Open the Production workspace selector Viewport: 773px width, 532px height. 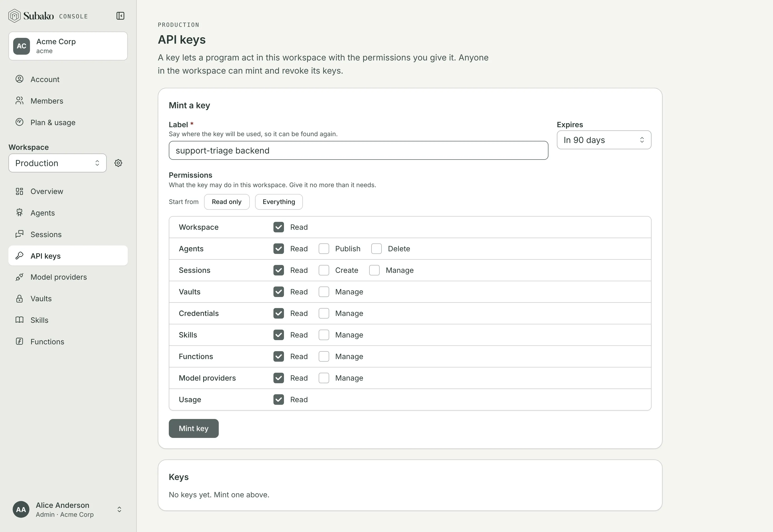(x=57, y=163)
